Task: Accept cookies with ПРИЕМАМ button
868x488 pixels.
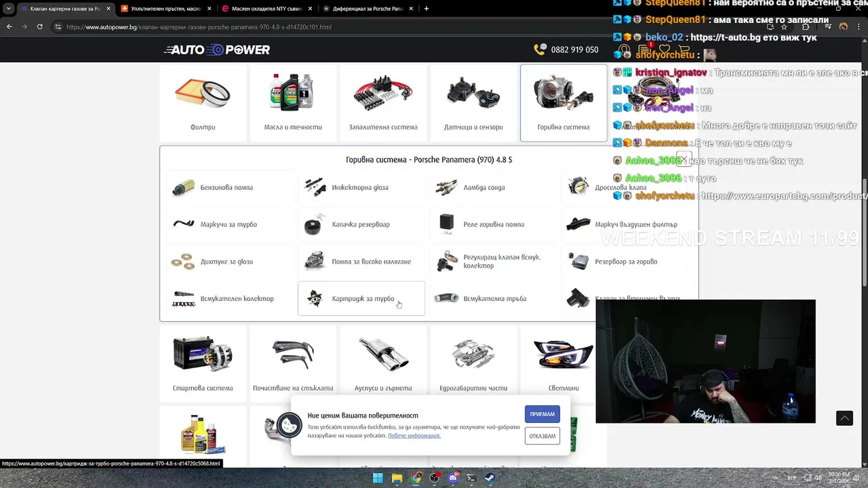Action: coord(542,414)
